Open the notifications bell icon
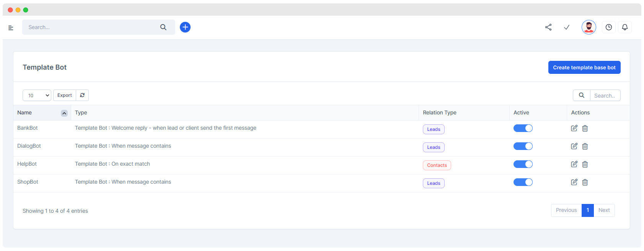The height and width of the screenshot is (251, 644). point(624,27)
